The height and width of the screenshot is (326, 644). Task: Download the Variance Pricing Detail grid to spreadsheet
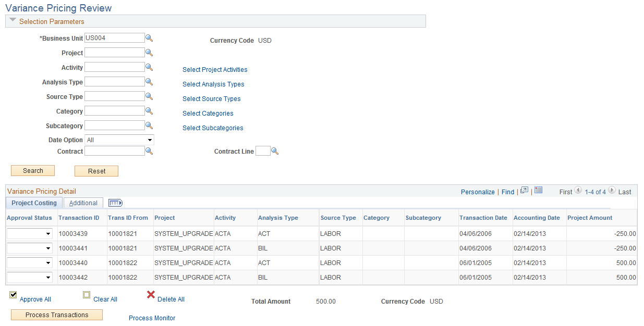(538, 191)
